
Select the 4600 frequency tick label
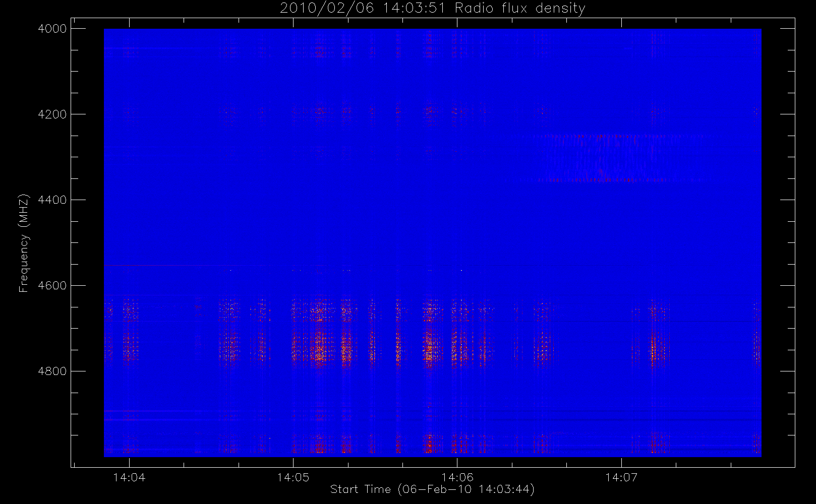[52, 286]
